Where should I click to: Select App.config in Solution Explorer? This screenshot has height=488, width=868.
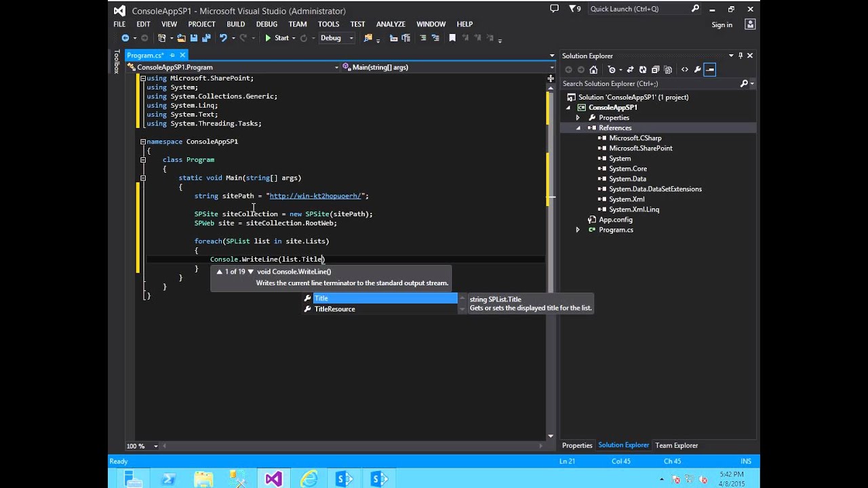[x=615, y=220]
